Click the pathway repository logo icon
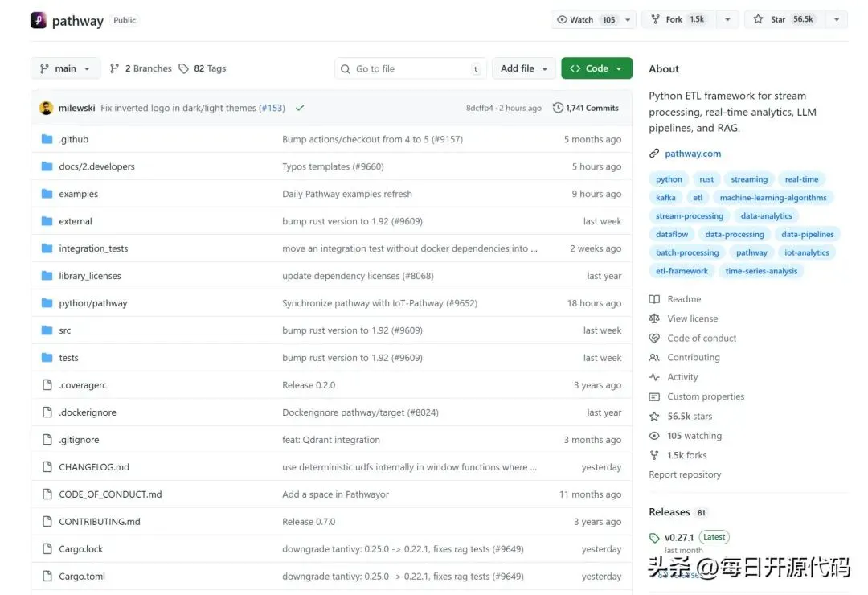868x595 pixels. tap(39, 20)
